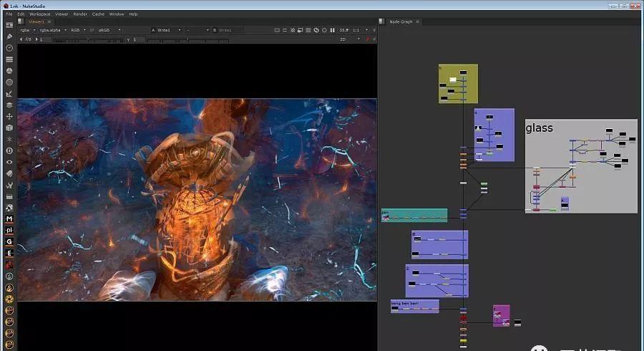Viewport: 644px width, 351px height.
Task: Open the 3D nodes cube icon
Action: pyautogui.click(x=9, y=128)
